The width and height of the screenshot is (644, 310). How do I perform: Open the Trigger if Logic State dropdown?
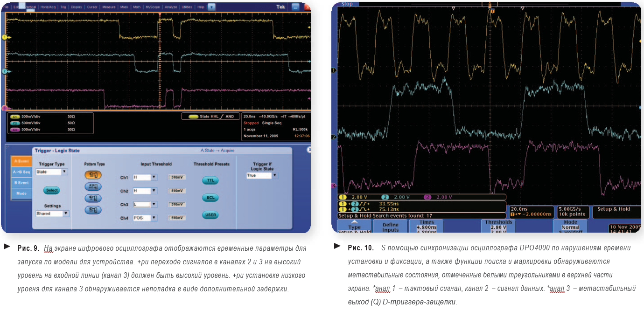[275, 176]
